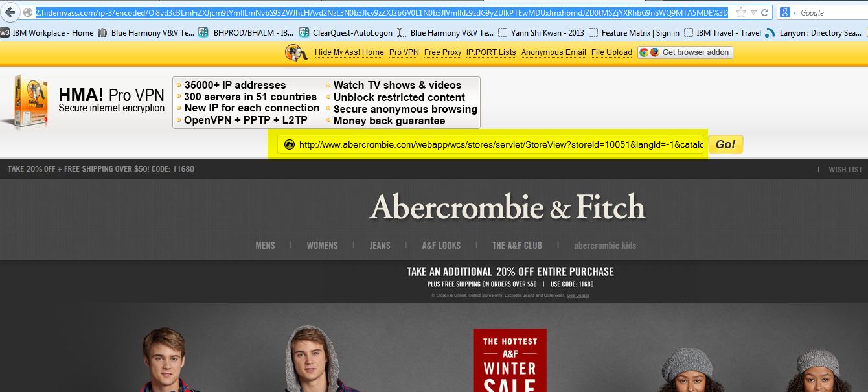Open the File Upload link

click(x=611, y=52)
